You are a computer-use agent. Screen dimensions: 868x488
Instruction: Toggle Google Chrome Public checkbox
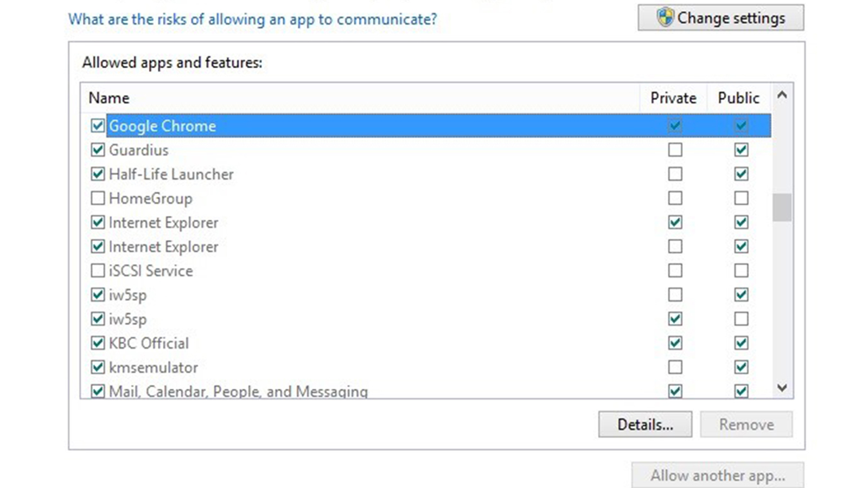[741, 126]
